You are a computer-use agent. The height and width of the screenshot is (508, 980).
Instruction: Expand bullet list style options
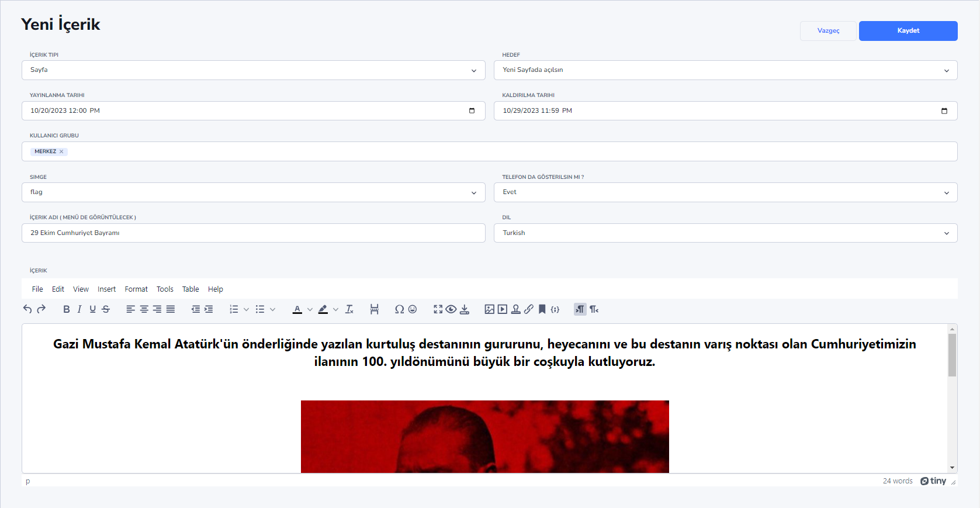(272, 309)
